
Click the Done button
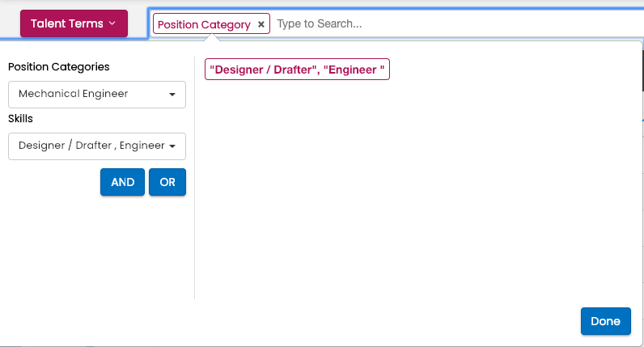point(605,321)
